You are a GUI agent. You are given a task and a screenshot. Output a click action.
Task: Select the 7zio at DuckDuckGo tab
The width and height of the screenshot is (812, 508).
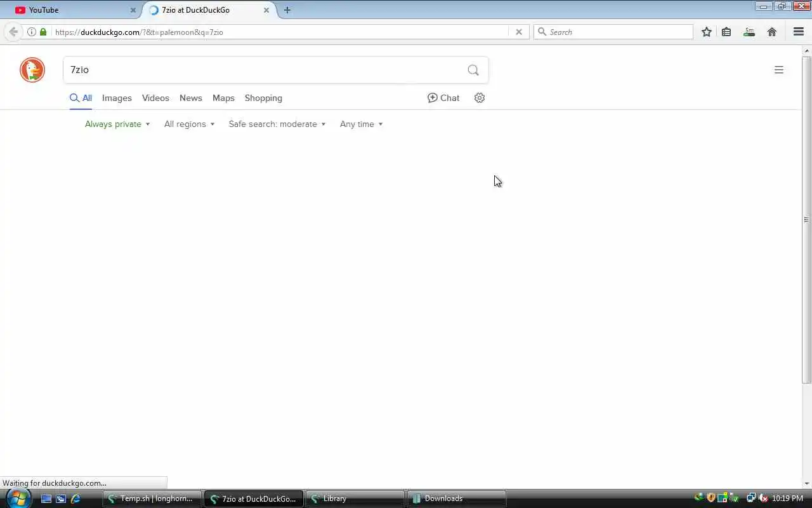[x=209, y=10]
